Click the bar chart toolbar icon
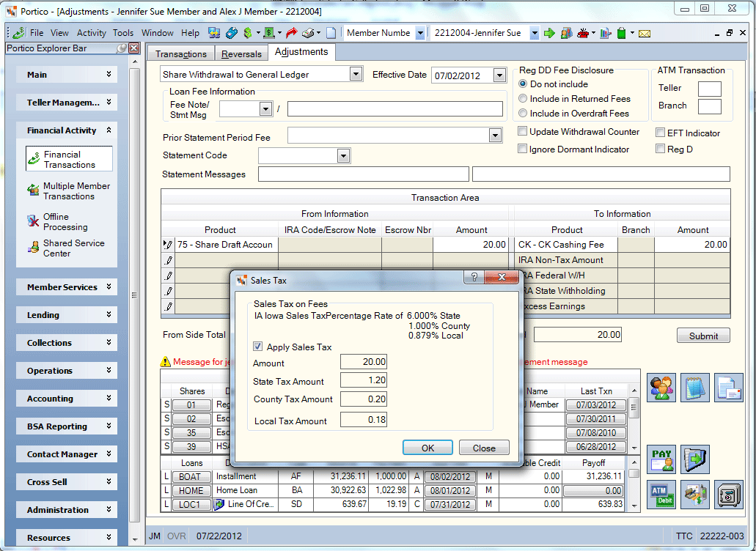The width and height of the screenshot is (756, 551). click(x=606, y=33)
